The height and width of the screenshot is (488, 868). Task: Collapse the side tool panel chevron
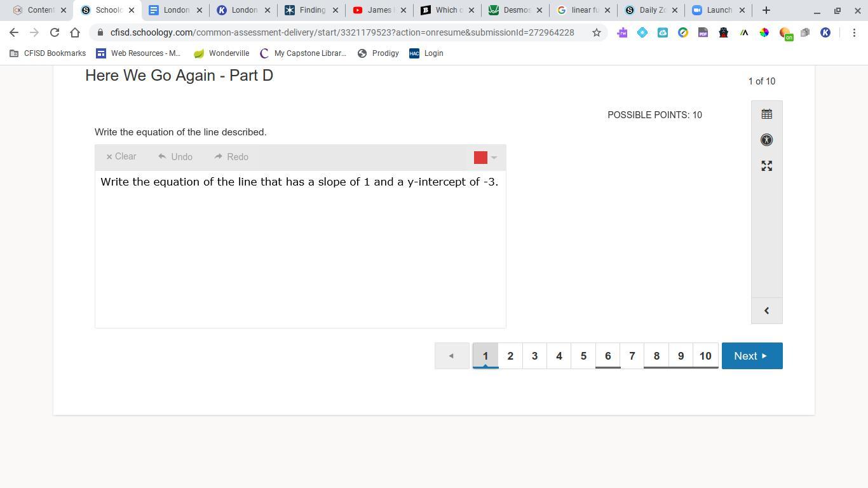(x=766, y=311)
